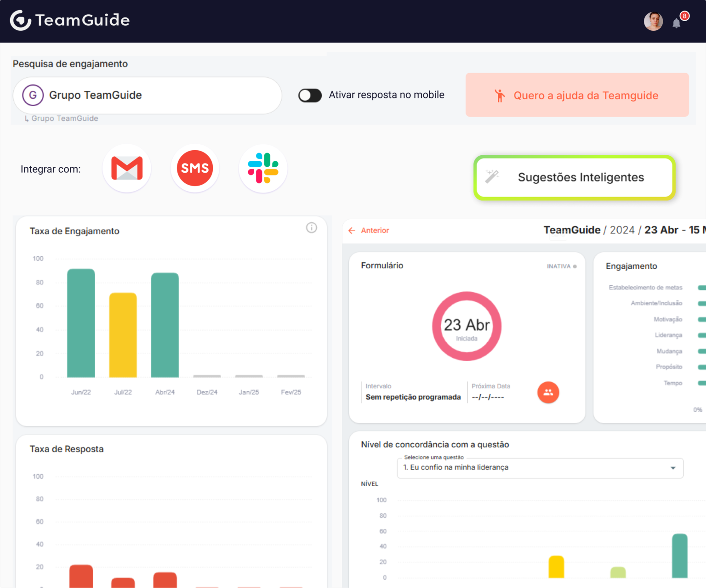Click the Gmail integration icon
Viewport: 706px width, 588px height.
(127, 168)
